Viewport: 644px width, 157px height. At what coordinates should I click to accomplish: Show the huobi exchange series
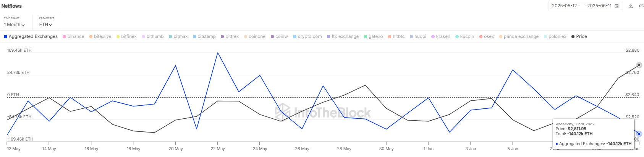[417, 36]
